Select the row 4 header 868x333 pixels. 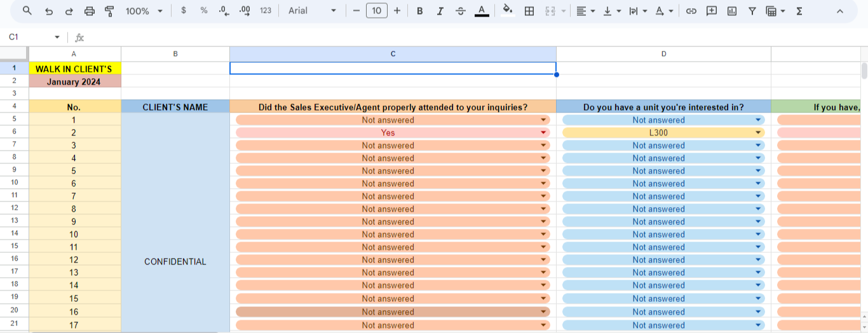pyautogui.click(x=14, y=107)
